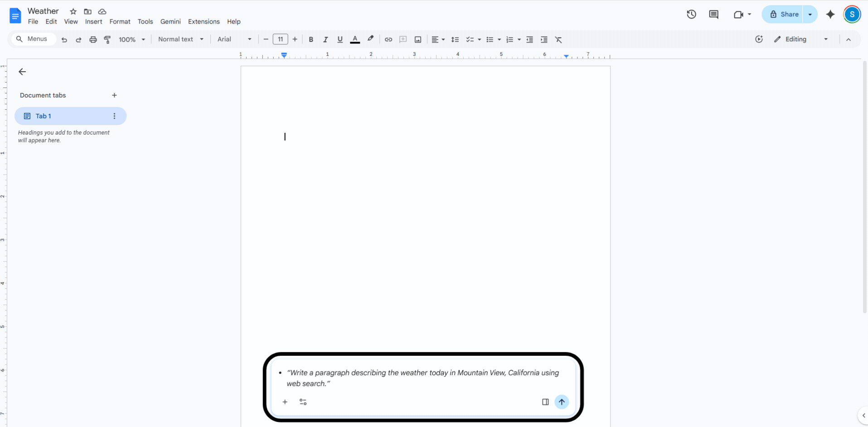868x427 pixels.
Task: Submit the Gemini prompt with arrow button
Action: [562, 402]
